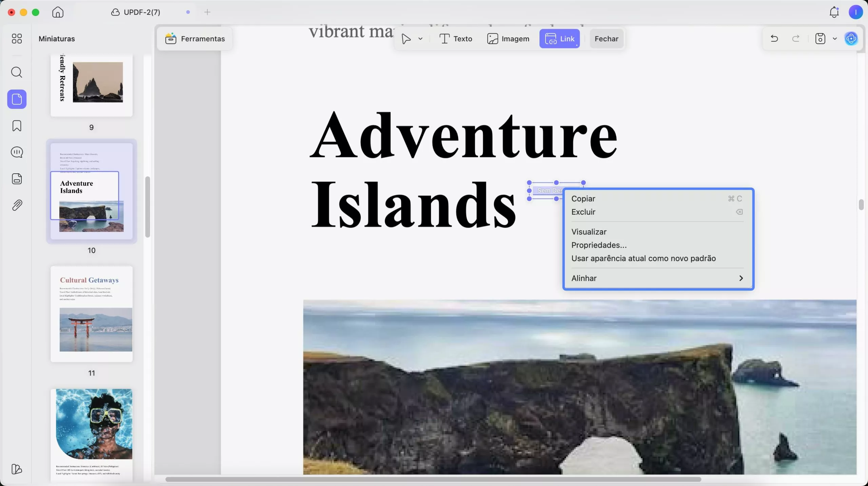Click the Fechar button
The height and width of the screenshot is (486, 868).
606,39
